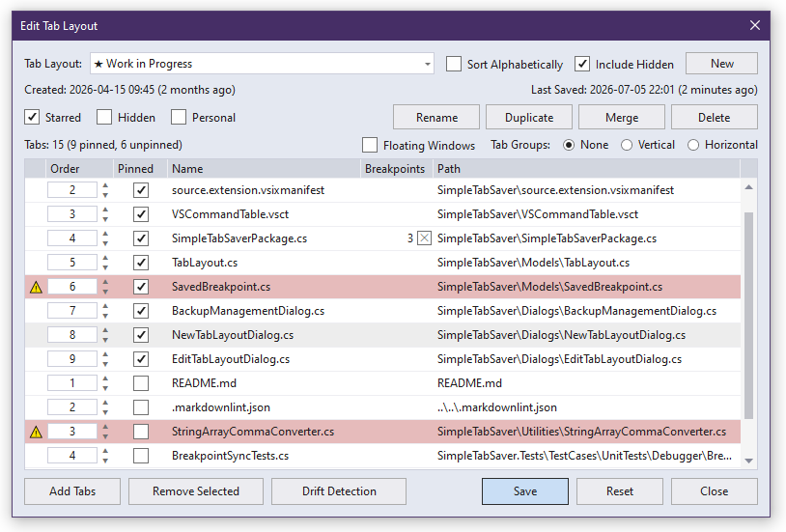Select Vertical tab groups option
Viewport: 786px width, 532px height.
[627, 145]
